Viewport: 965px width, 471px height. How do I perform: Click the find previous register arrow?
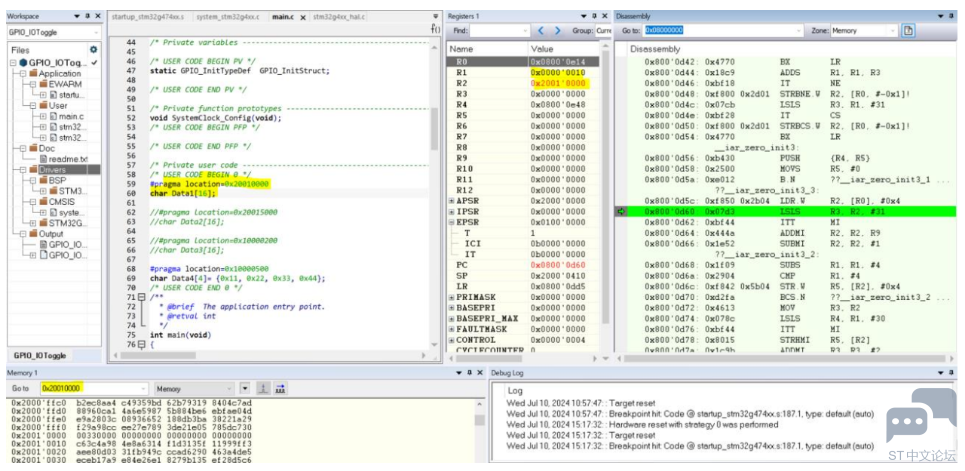point(541,31)
